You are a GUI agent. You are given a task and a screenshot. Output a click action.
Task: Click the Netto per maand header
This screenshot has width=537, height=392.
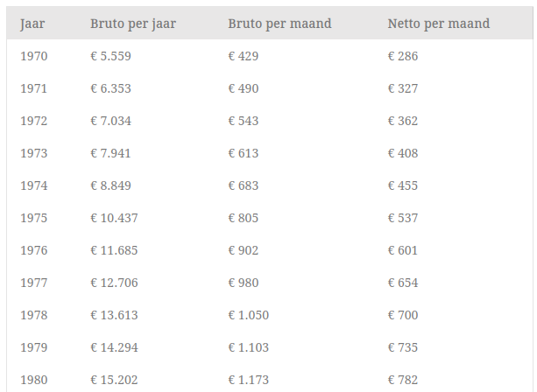pyautogui.click(x=438, y=24)
